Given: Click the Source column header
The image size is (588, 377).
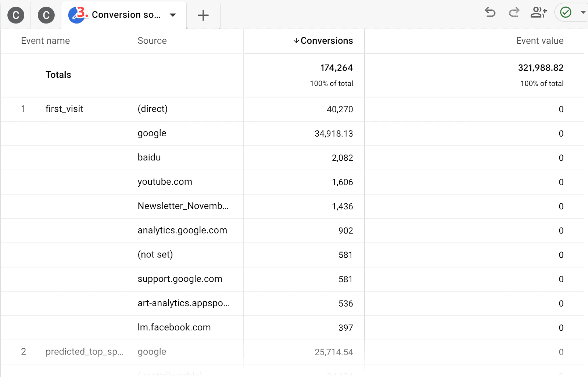Looking at the screenshot, I should pos(152,40).
